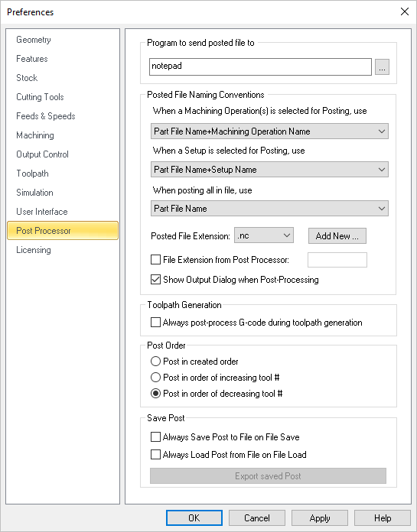Click into the notepad program path field
The height and width of the screenshot is (532, 417).
[x=260, y=66]
